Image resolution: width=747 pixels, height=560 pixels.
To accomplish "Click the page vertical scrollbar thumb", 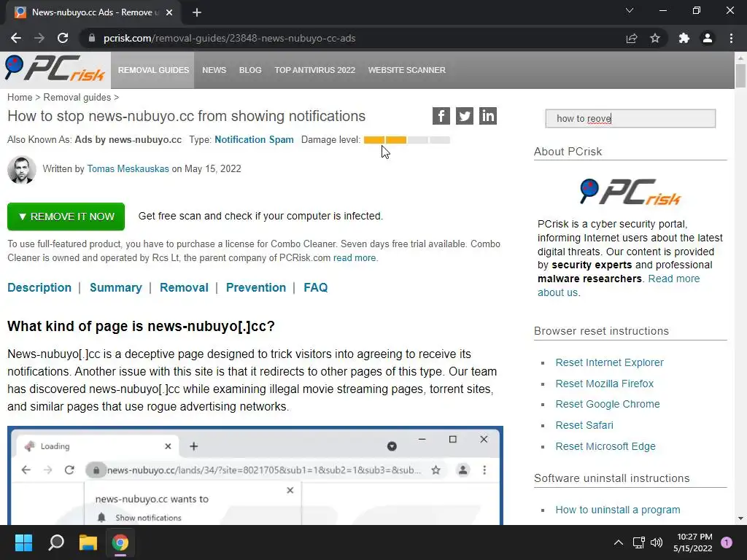I will point(740,75).
